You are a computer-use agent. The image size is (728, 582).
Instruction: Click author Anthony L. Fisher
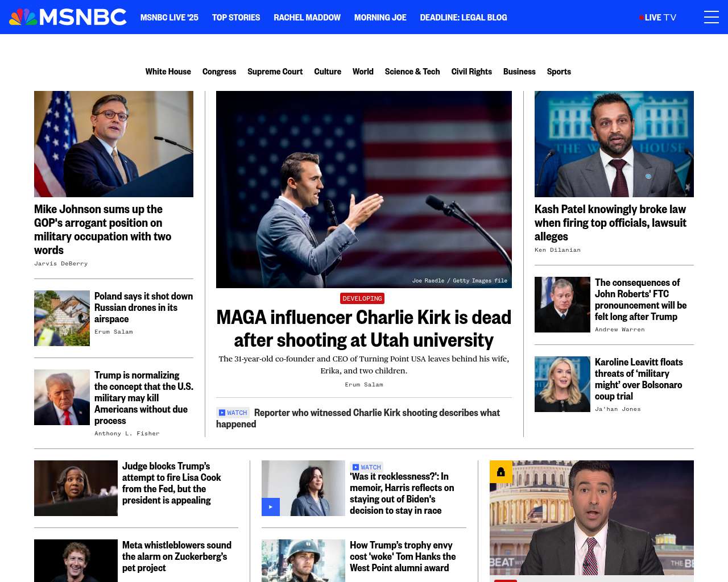[x=127, y=434]
